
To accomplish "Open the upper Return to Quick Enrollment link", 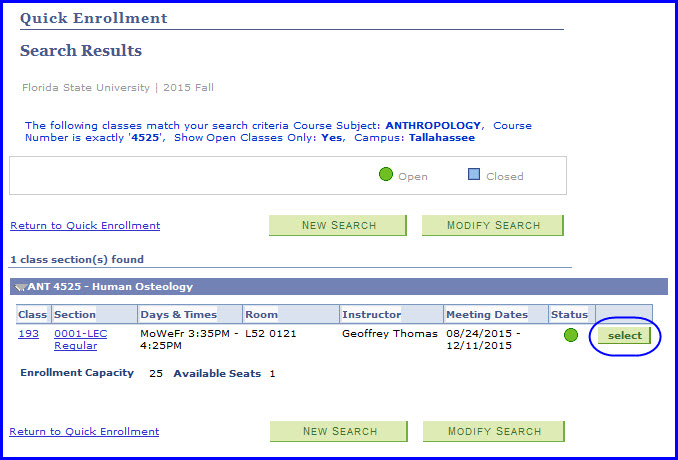I will pos(85,226).
